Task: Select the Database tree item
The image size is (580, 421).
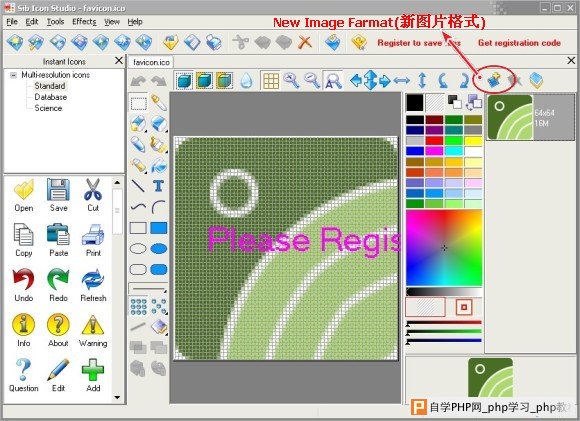Action: click(51, 97)
